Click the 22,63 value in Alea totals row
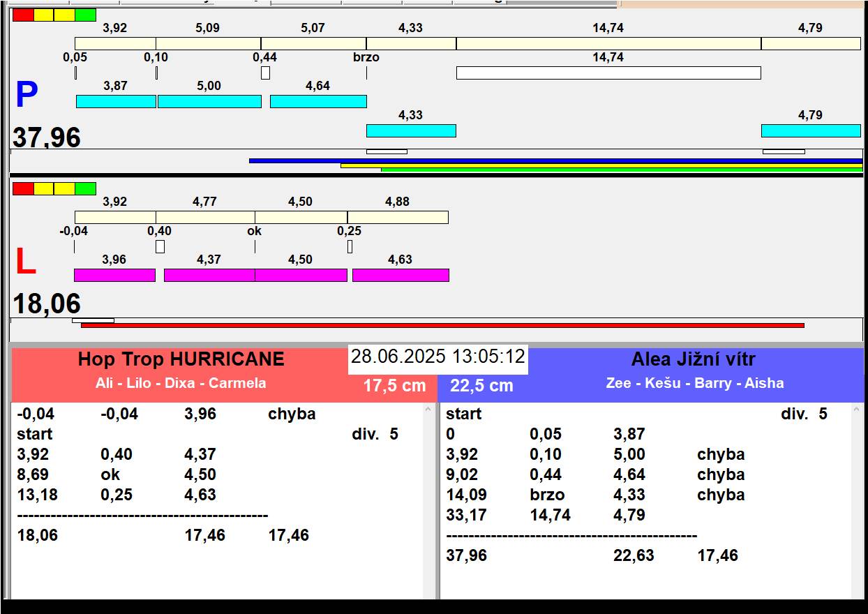This screenshot has height=614, width=868. point(634,555)
